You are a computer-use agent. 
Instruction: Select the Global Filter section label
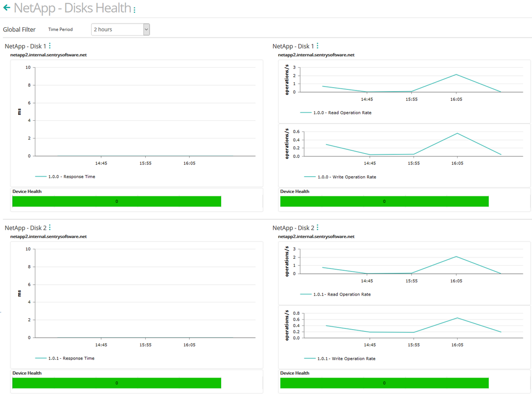click(19, 29)
